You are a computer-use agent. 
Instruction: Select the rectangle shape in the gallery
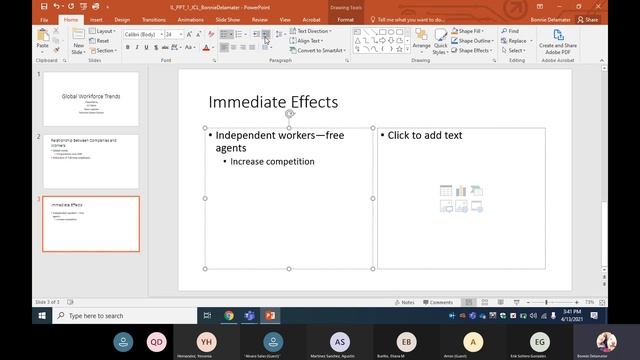click(x=382, y=32)
